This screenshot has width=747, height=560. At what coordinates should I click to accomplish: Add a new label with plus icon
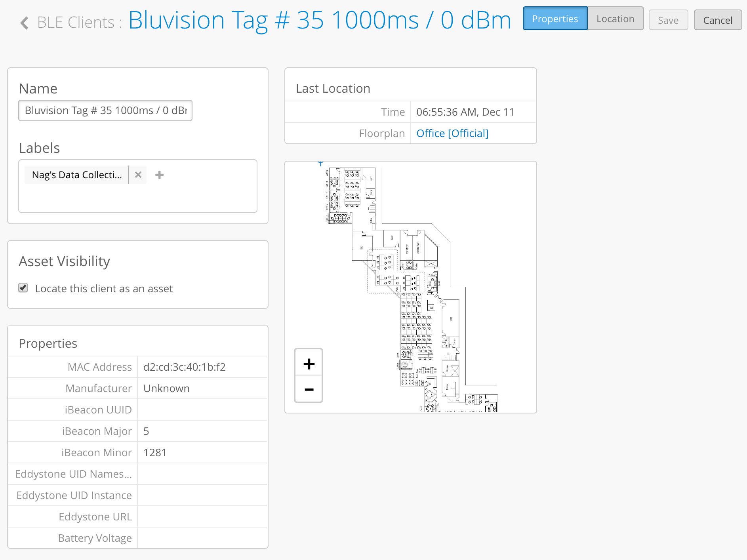(x=159, y=175)
